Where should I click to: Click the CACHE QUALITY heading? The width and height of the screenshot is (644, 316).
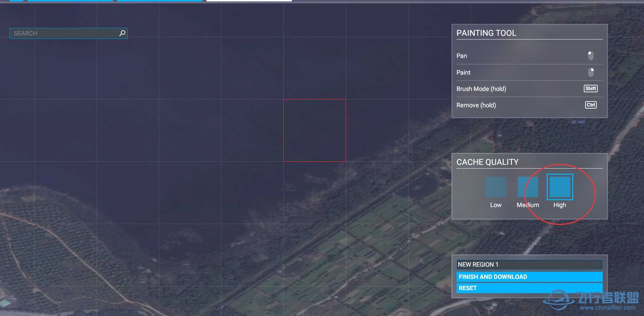(x=487, y=162)
